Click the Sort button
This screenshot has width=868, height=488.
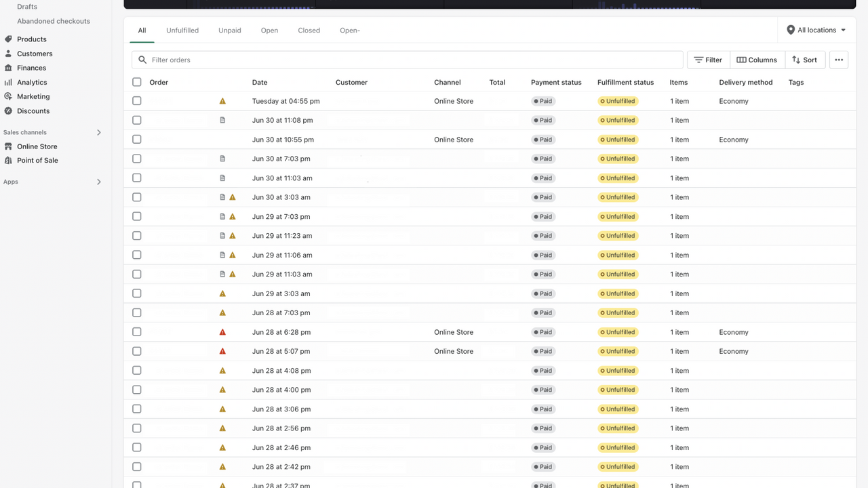coord(804,60)
